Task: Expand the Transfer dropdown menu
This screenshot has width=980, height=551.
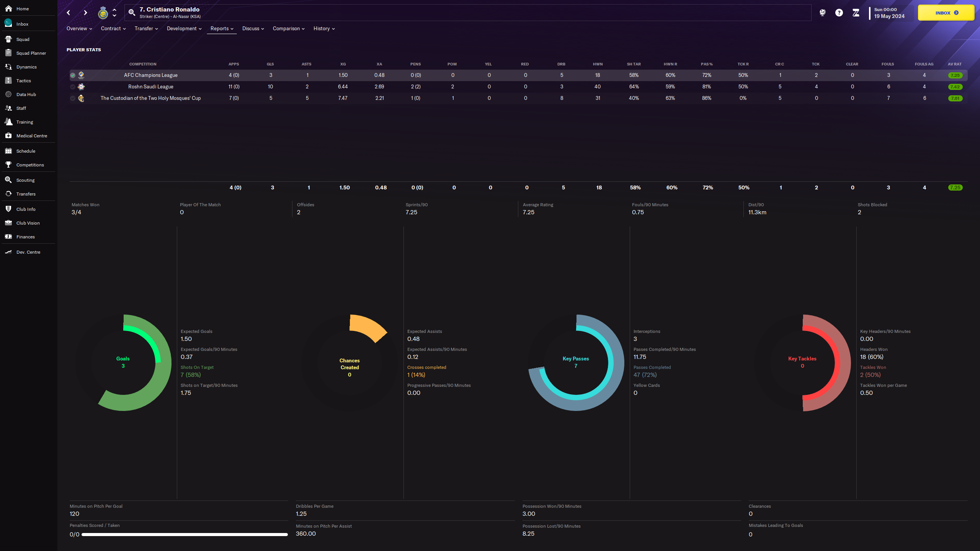Action: point(146,29)
